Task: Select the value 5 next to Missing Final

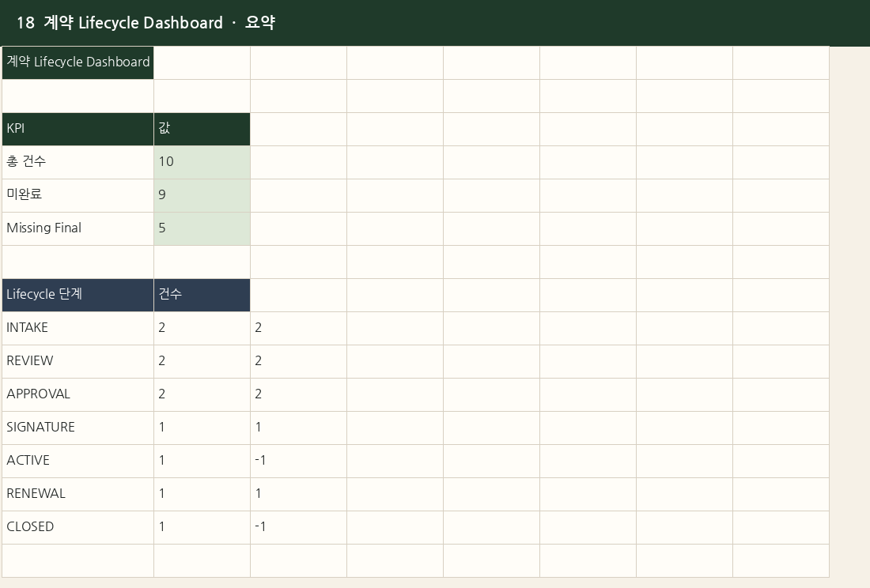Action: (202, 229)
